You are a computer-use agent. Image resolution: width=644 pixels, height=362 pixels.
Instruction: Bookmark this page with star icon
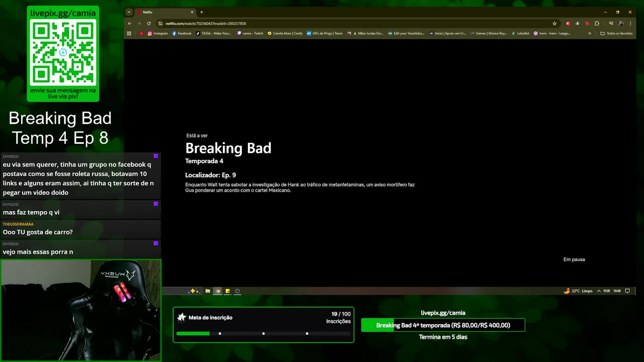click(x=554, y=24)
